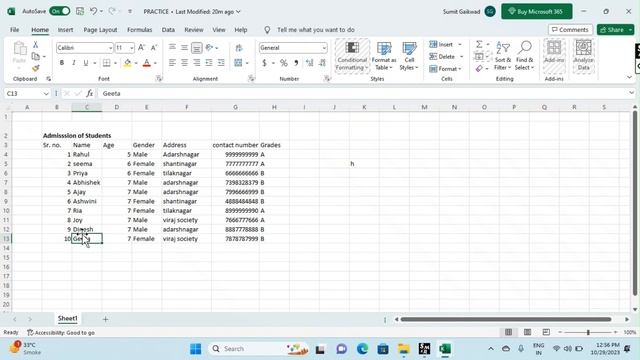The height and width of the screenshot is (360, 640).
Task: Increase font size with large A
Action: click(141, 48)
